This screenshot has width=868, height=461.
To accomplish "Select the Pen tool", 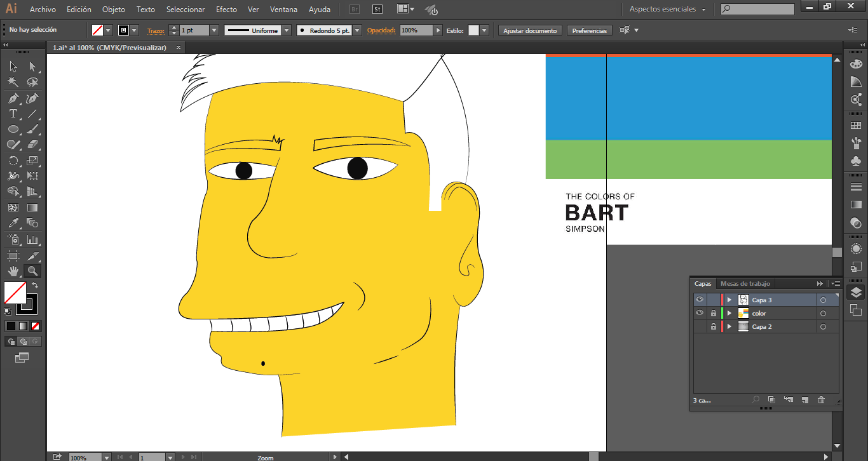I will (13, 98).
